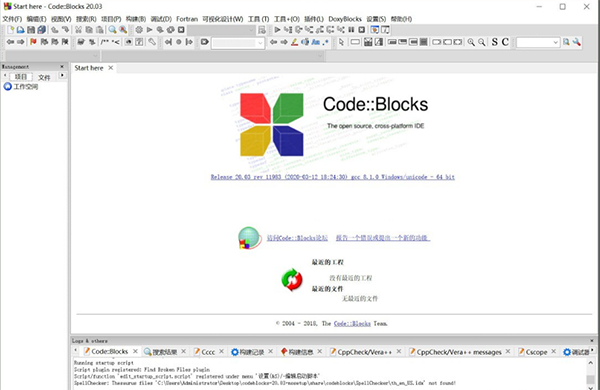The width and height of the screenshot is (600, 390).
Task: Click the log panel vertical scrollbar
Action: click(x=591, y=374)
